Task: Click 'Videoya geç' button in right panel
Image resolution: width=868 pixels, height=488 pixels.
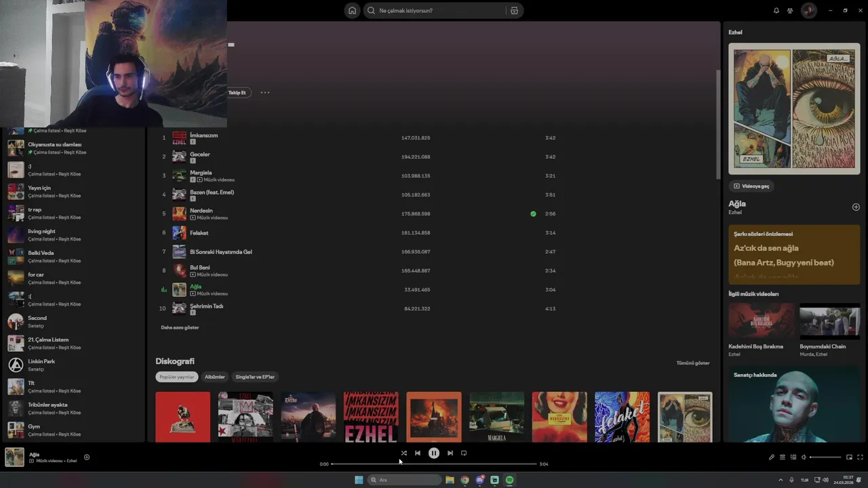Action: point(752,186)
